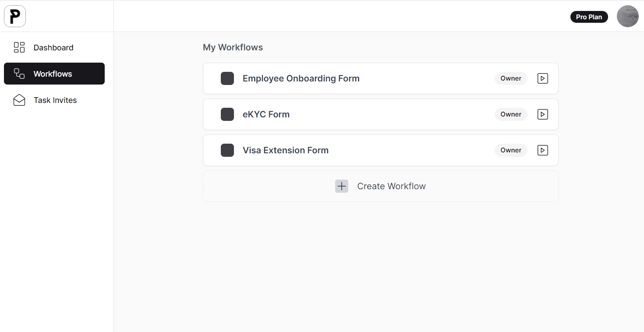Select Task Invites menu item

[54, 100]
